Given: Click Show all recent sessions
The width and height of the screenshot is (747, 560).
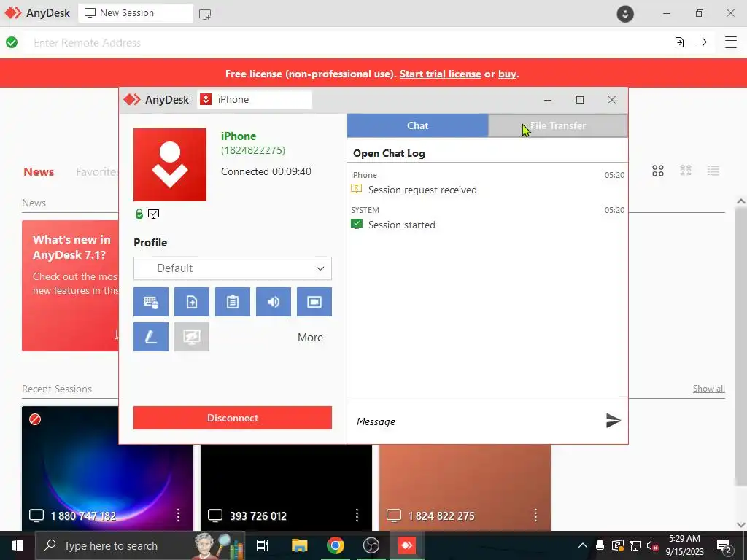Looking at the screenshot, I should [x=709, y=389].
